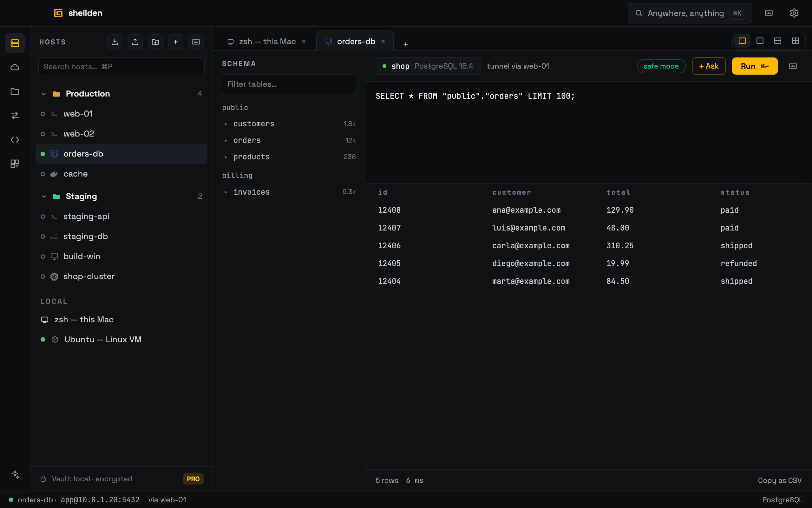812x508 pixels.
Task: Collapse the Production folder chevron
Action: click(x=44, y=94)
